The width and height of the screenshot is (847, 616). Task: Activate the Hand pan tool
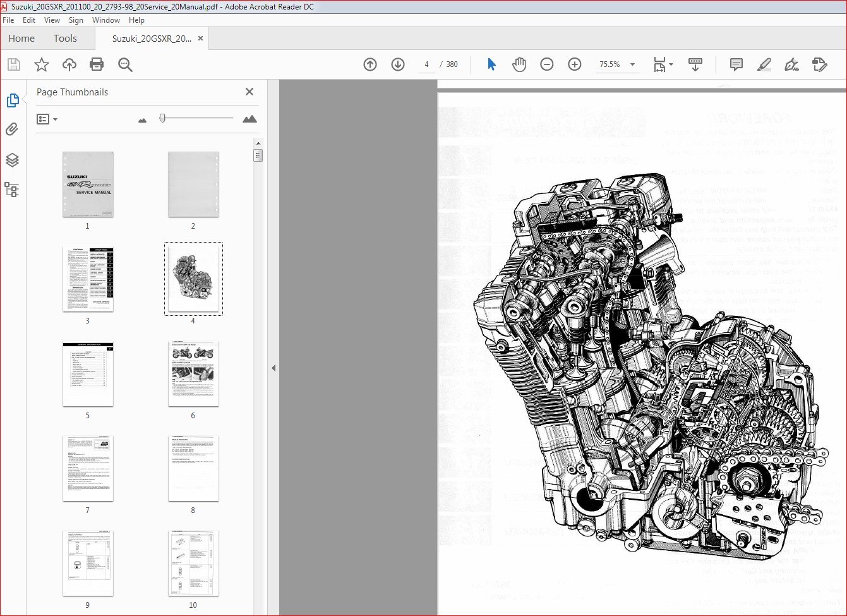(519, 64)
